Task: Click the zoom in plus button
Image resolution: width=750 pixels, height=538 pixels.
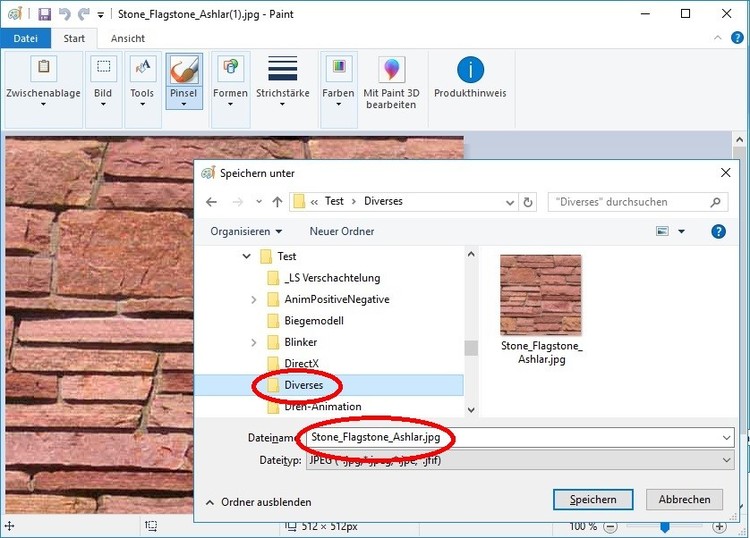Action: pos(719,527)
